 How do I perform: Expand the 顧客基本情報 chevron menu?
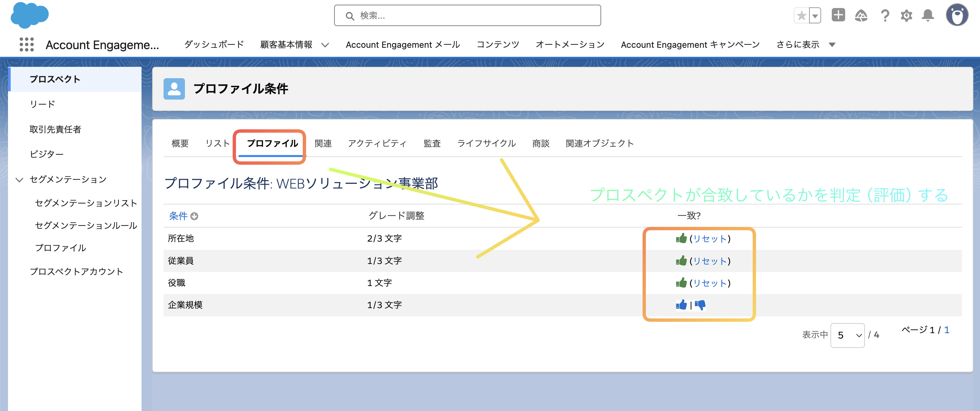point(325,45)
